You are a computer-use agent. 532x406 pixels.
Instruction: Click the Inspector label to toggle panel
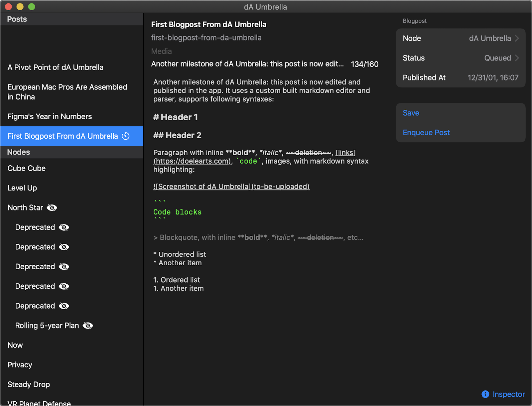tap(508, 394)
